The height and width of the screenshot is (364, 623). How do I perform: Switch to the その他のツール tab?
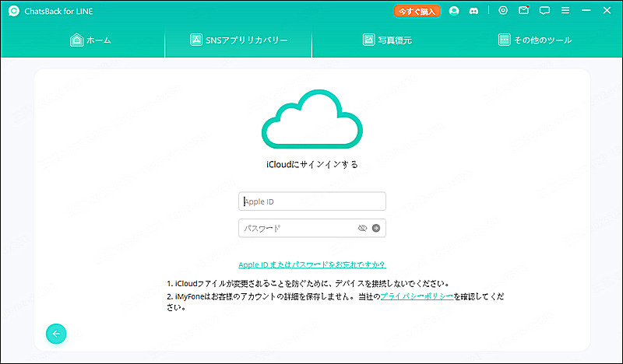point(535,40)
